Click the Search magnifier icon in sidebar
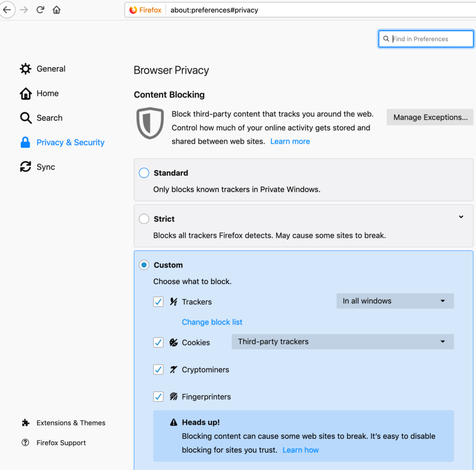The width and height of the screenshot is (476, 470). point(25,118)
